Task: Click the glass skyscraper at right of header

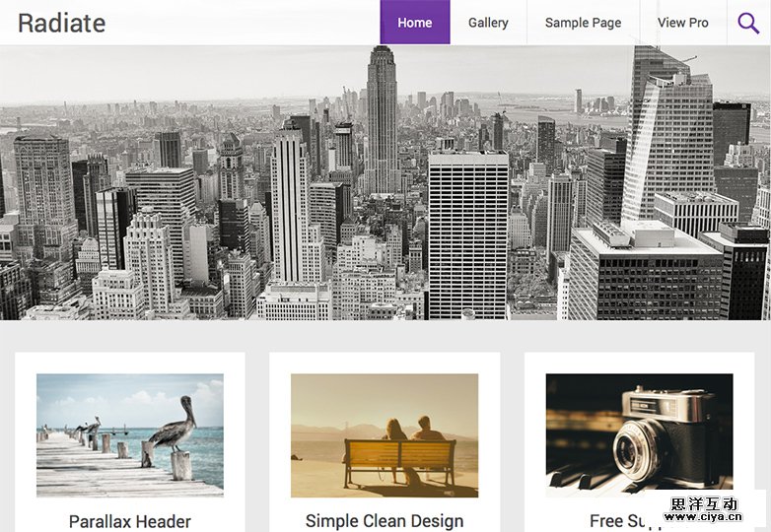Action: [668, 138]
